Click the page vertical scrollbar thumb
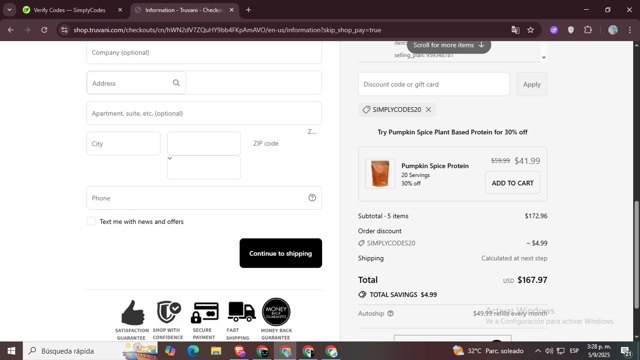Screen dimensions: 640x360 pos(636,254)
